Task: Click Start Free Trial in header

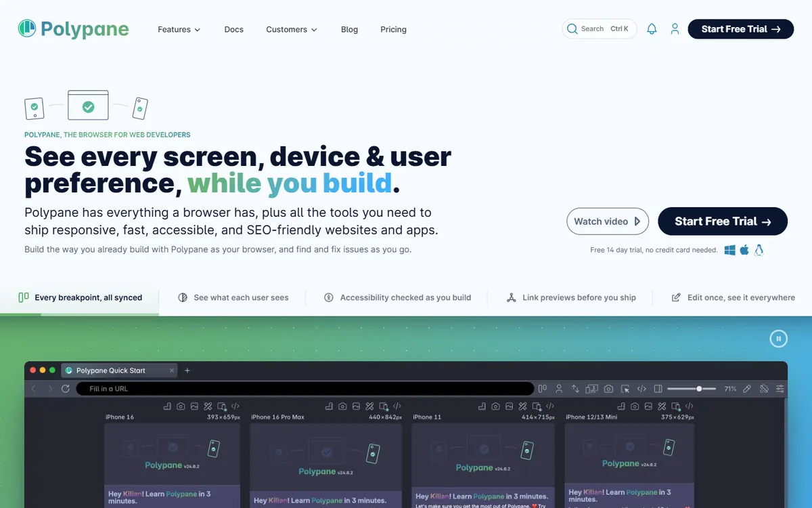Action: 741,29
